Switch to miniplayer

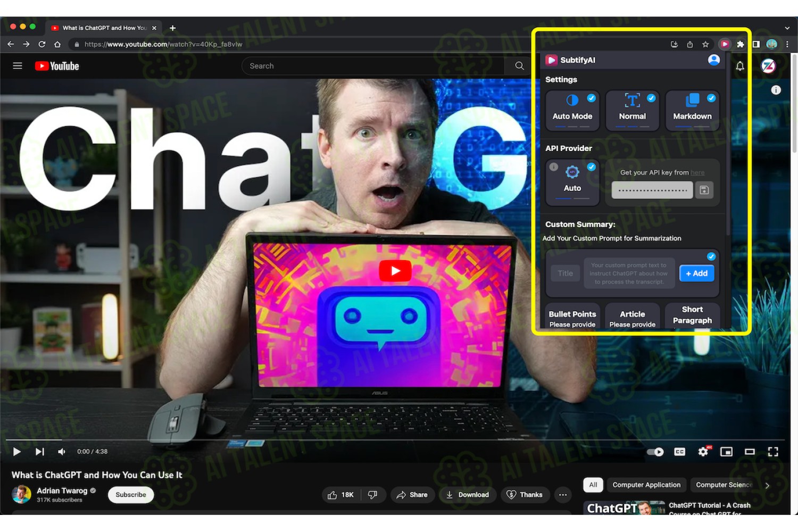pos(726,452)
